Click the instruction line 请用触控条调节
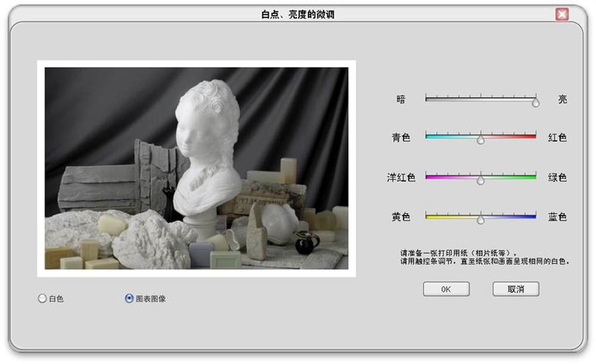The height and width of the screenshot is (364, 596). tap(485, 262)
